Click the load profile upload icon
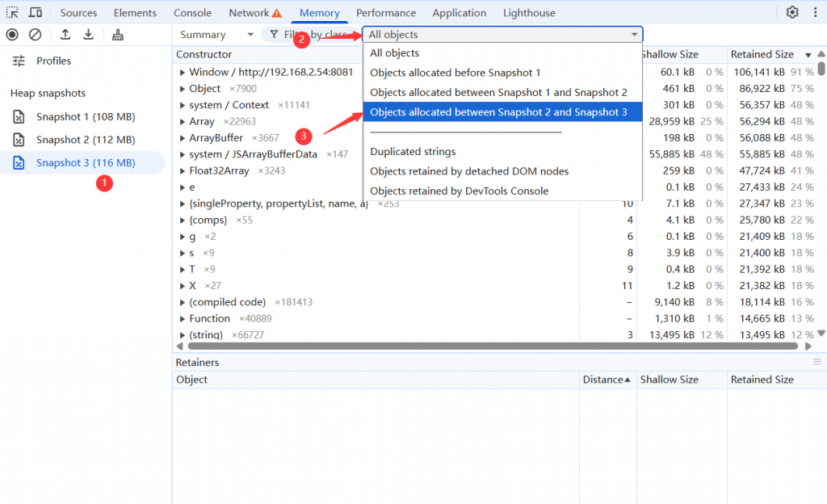The height and width of the screenshot is (504, 827). coord(65,35)
